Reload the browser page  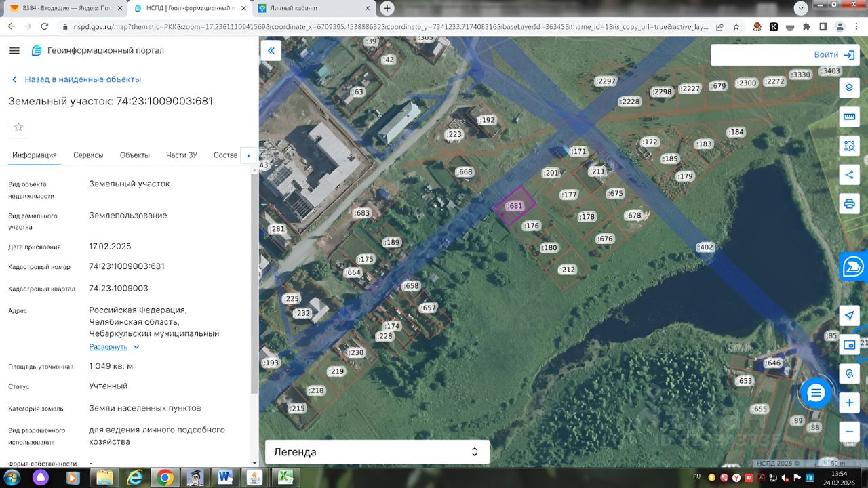[x=45, y=27]
